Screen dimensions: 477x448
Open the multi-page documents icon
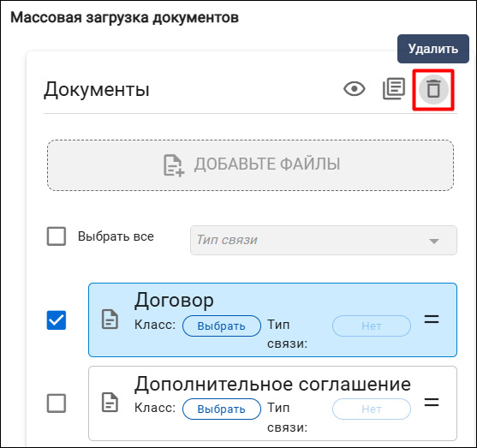click(394, 88)
